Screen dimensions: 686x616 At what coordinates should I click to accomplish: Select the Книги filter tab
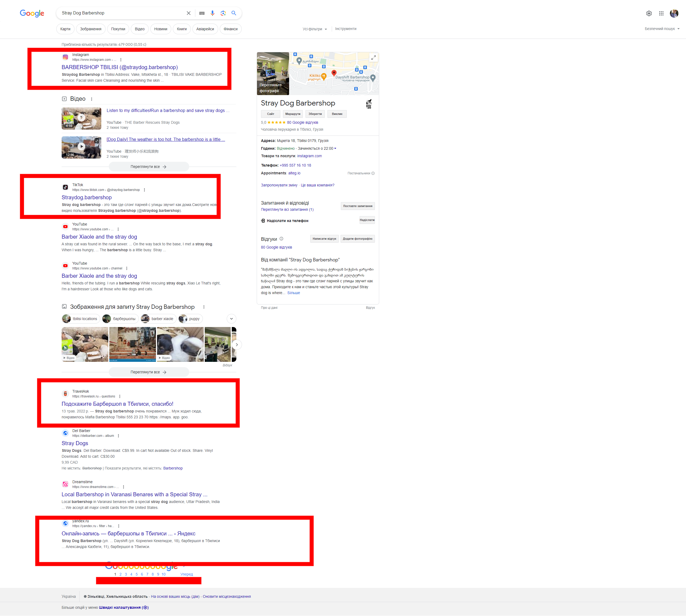click(182, 29)
